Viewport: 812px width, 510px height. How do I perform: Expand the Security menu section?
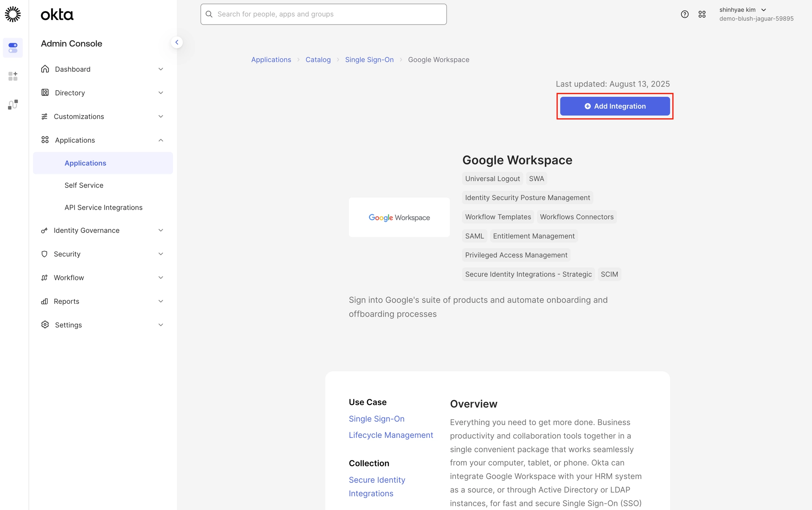(102, 254)
